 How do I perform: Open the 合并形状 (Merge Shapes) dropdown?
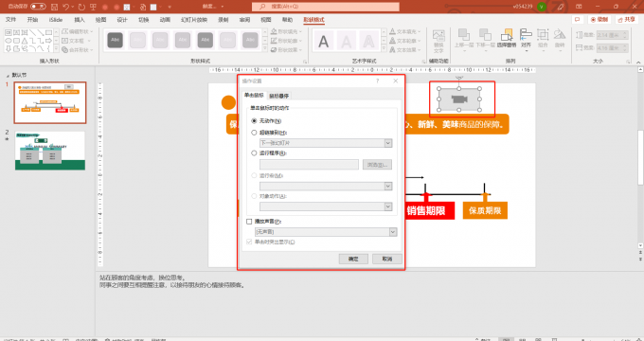tap(78, 49)
